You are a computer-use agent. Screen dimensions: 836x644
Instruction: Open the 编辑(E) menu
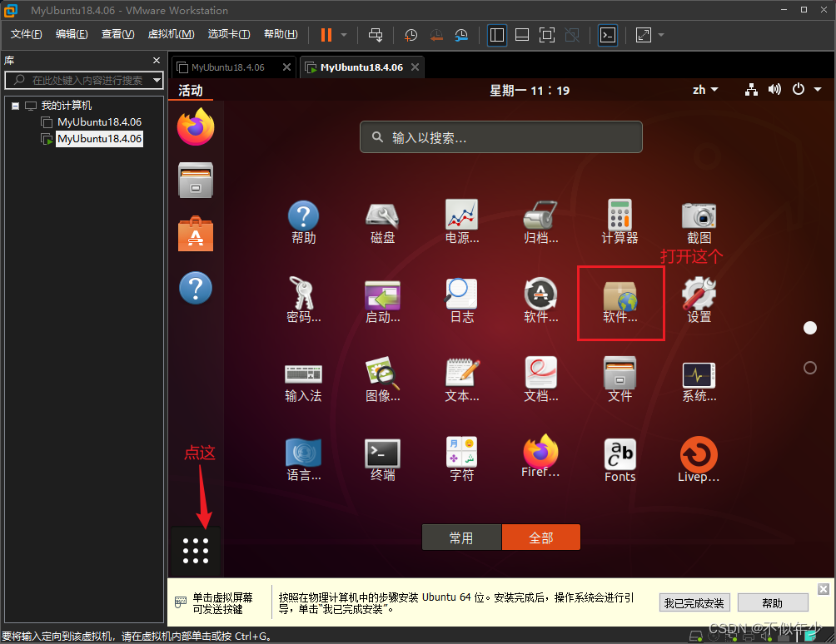pyautogui.click(x=72, y=34)
